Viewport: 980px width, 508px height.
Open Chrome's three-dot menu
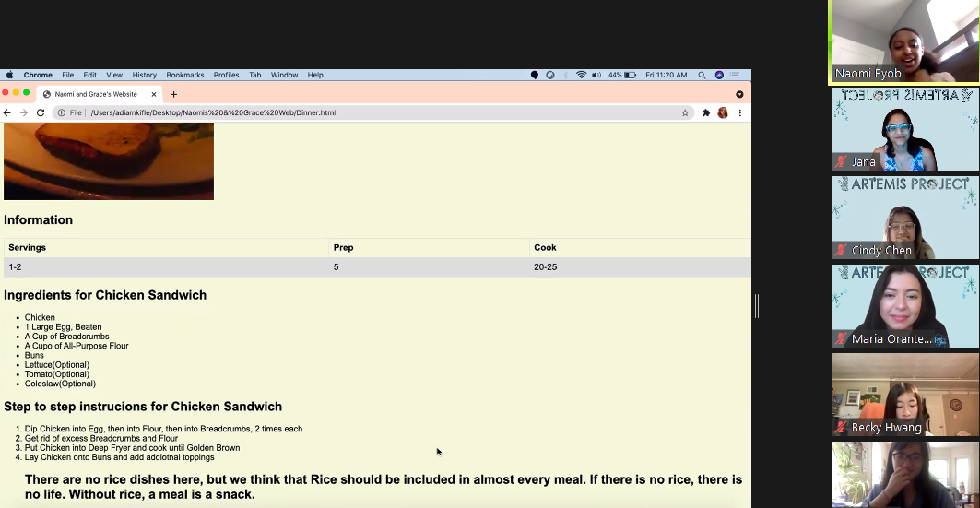(739, 112)
